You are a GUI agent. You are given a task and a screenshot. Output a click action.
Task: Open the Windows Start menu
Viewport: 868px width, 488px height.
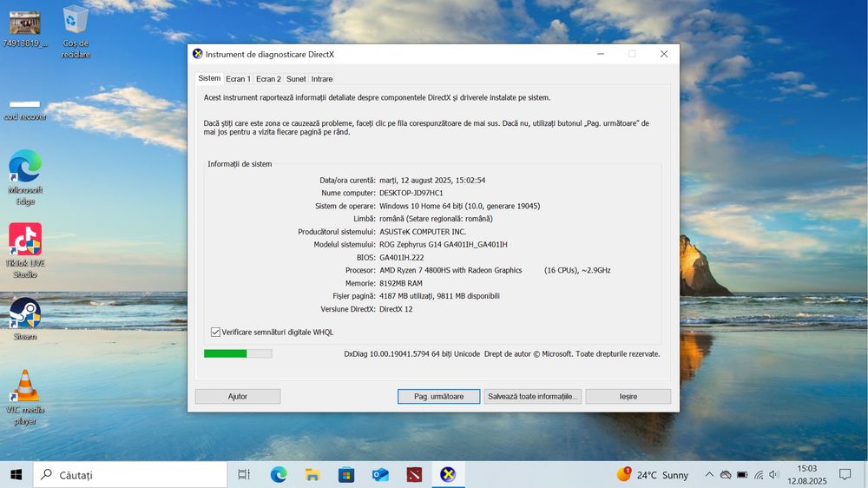(16, 475)
